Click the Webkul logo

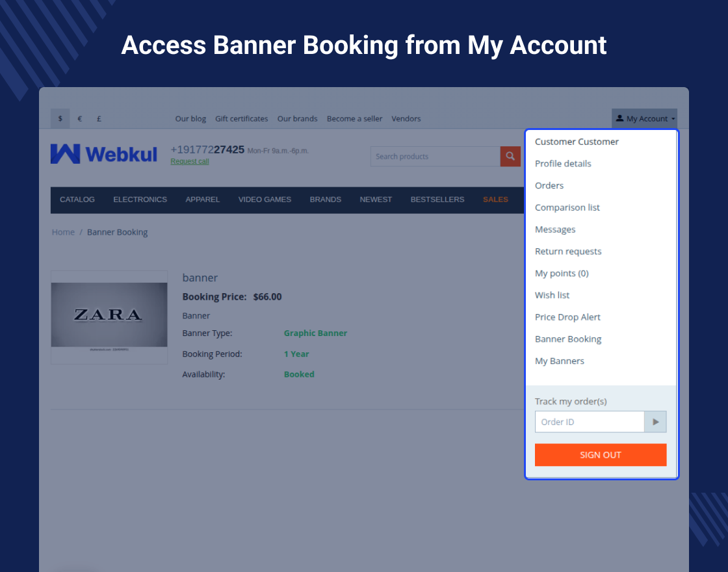click(104, 154)
